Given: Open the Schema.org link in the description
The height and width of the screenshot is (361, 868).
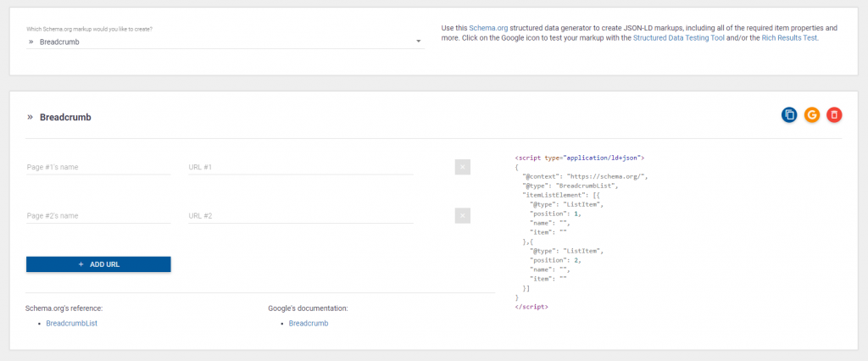Looking at the screenshot, I should click(x=488, y=28).
